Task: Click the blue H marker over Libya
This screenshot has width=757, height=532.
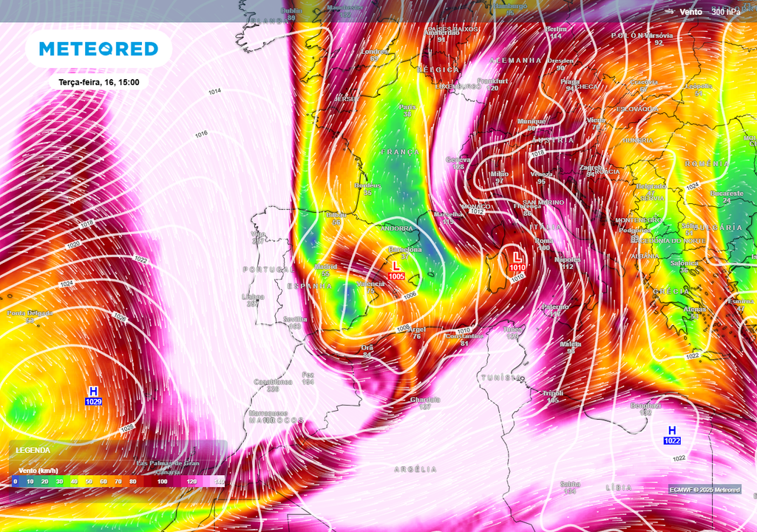Action: click(x=672, y=430)
